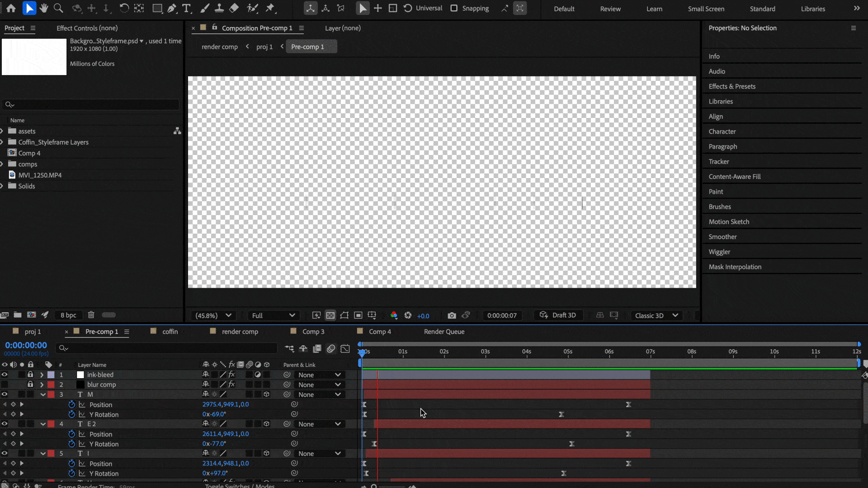Select the Pen tool

coord(172,8)
